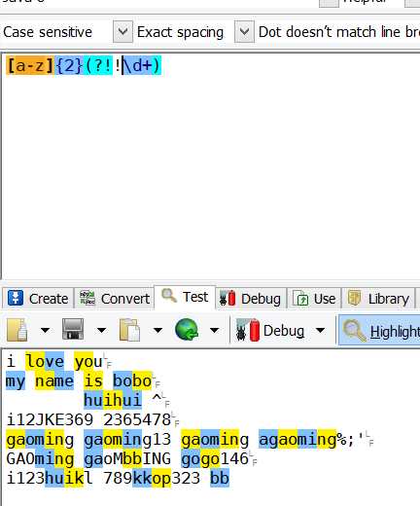Click the text 'i12JKE369' in test area
The width and height of the screenshot is (420, 506).
coord(50,419)
